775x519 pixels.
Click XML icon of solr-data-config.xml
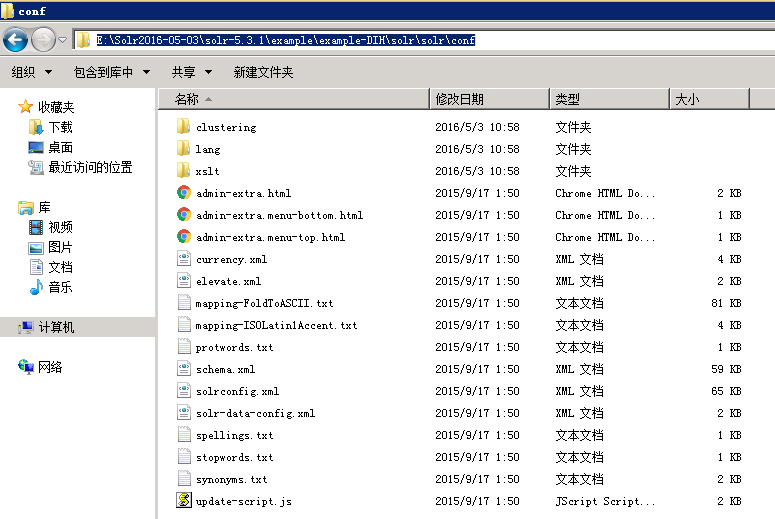point(184,413)
